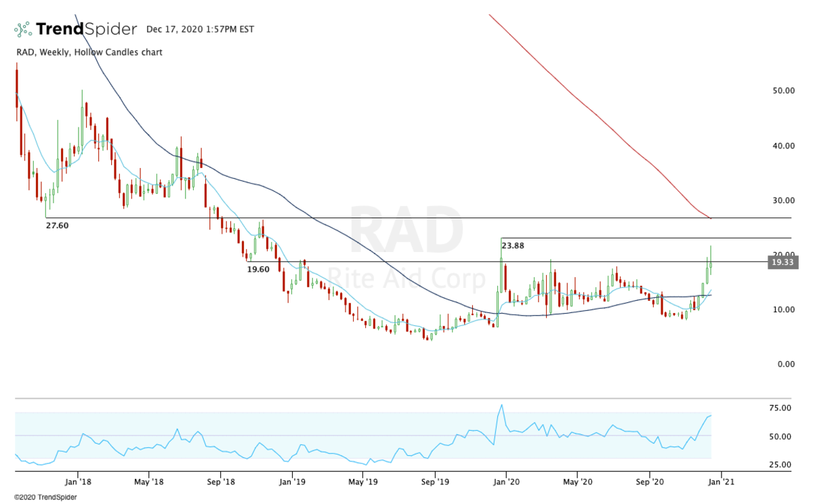
Task: Click the Jan '19 date label
Action: click(293, 482)
